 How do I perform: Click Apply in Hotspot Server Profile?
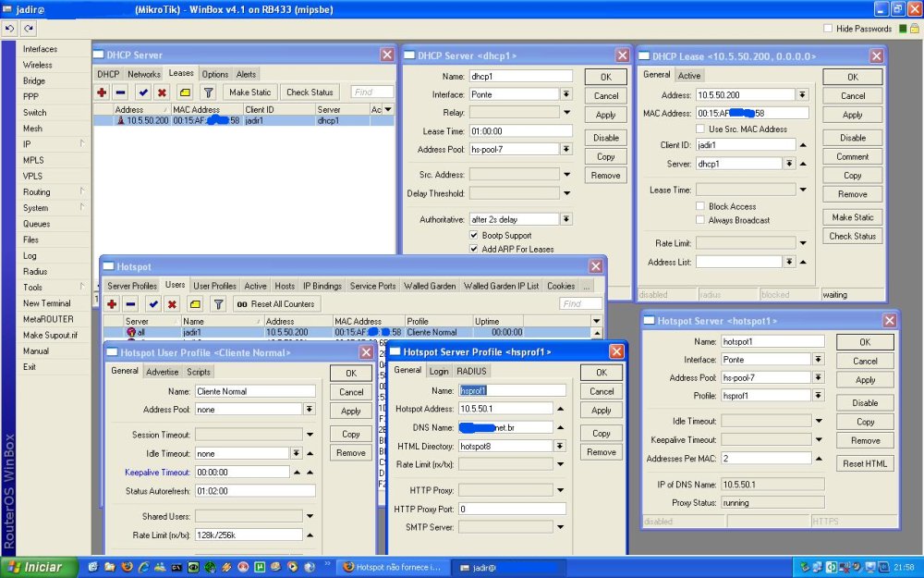pyautogui.click(x=602, y=411)
